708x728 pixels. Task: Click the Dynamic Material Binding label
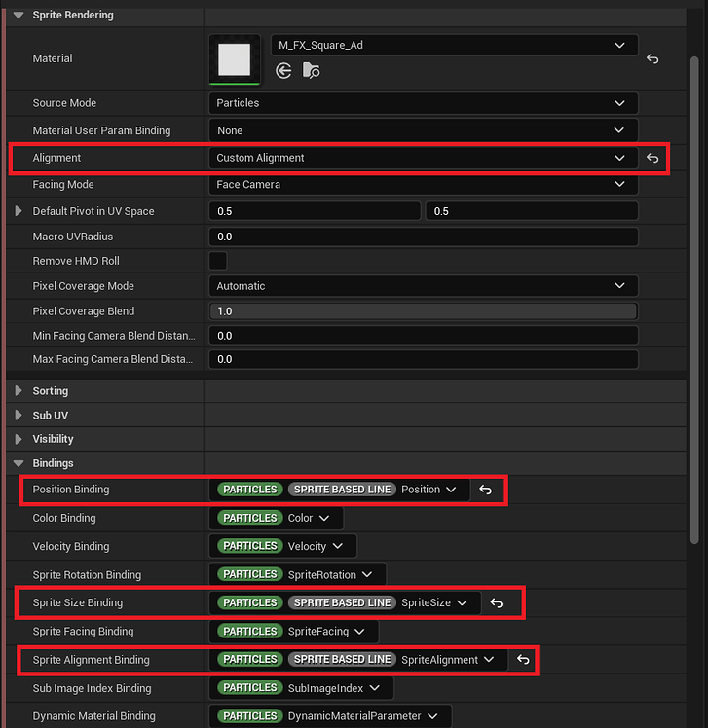(93, 716)
